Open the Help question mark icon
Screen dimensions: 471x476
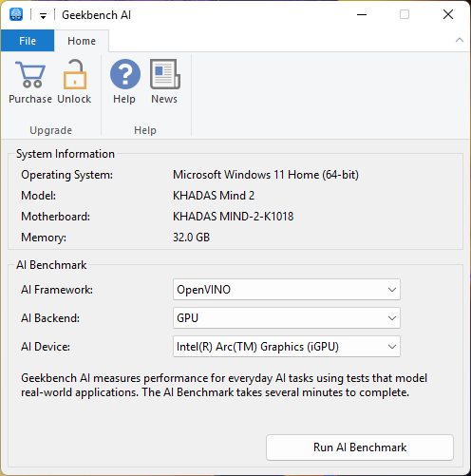coord(125,74)
